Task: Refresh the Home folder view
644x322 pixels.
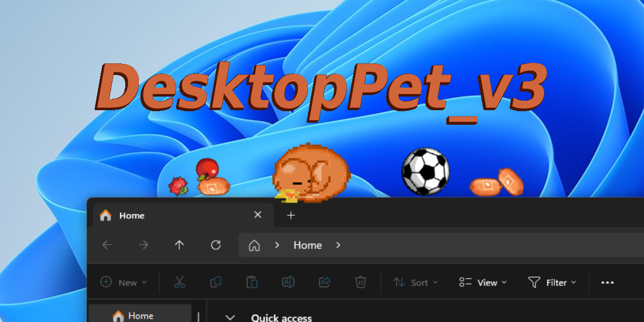Action: pyautogui.click(x=216, y=245)
